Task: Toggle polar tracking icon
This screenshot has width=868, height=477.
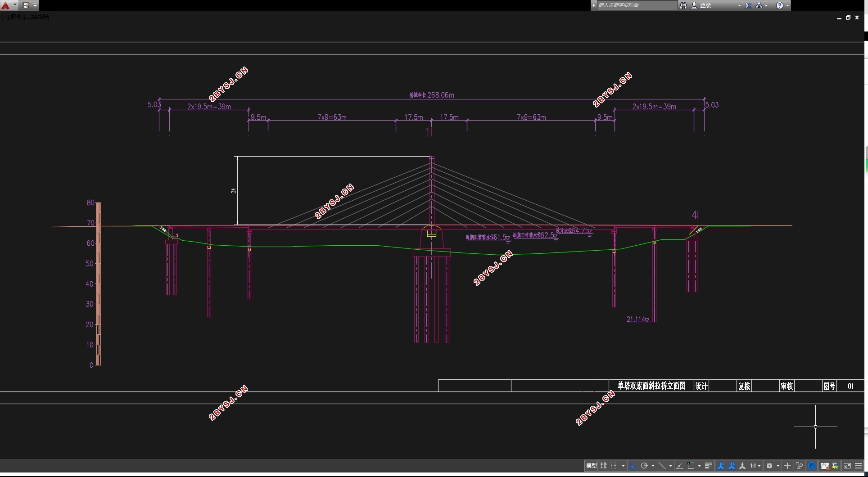Action: pyautogui.click(x=644, y=466)
